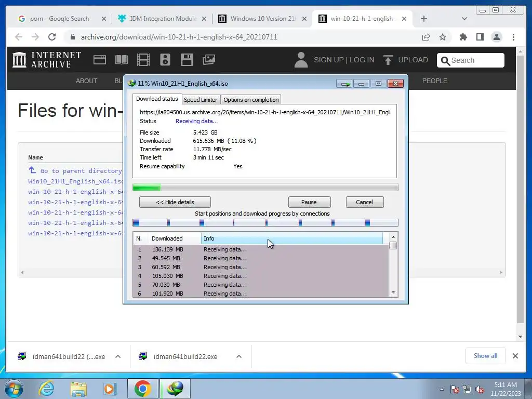Click the Info column header
Screen dimensions: 532x399
pyautogui.click(x=292, y=238)
